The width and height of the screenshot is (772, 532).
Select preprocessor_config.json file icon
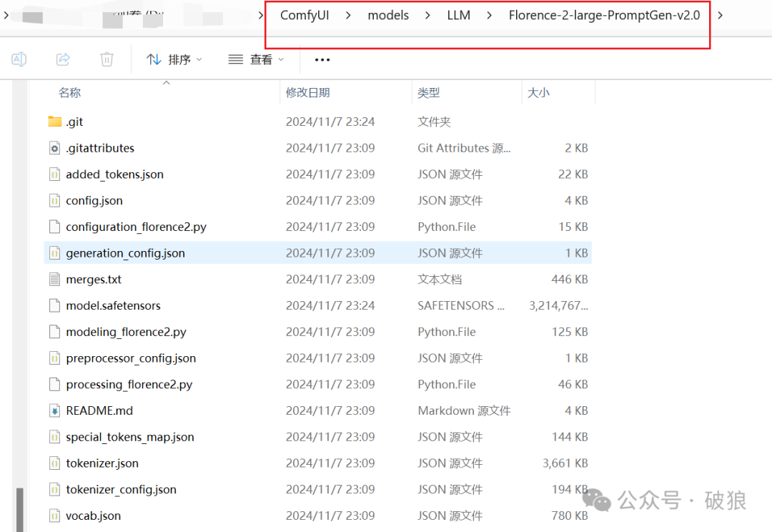(x=54, y=358)
